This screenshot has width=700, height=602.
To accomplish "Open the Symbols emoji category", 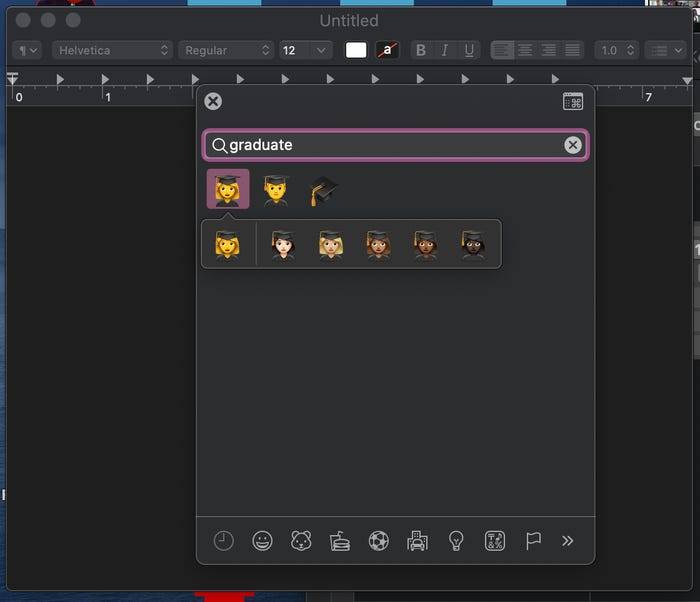I will [494, 541].
